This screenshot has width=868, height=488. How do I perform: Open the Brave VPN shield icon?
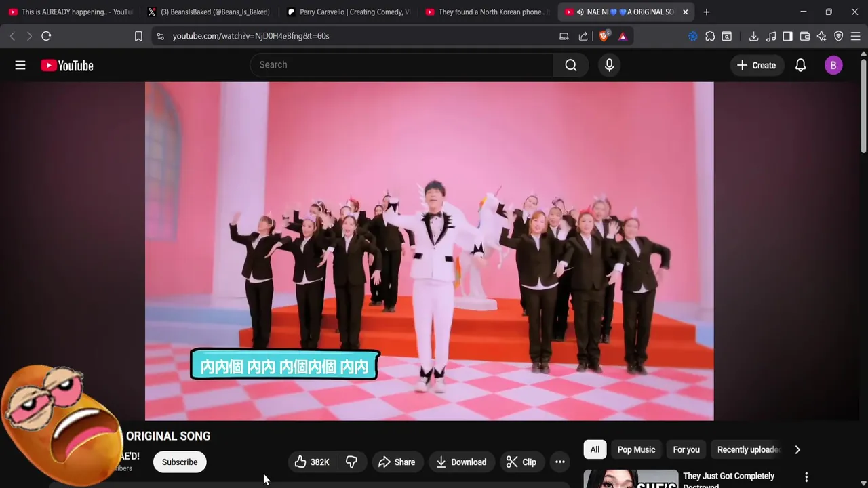[839, 36]
